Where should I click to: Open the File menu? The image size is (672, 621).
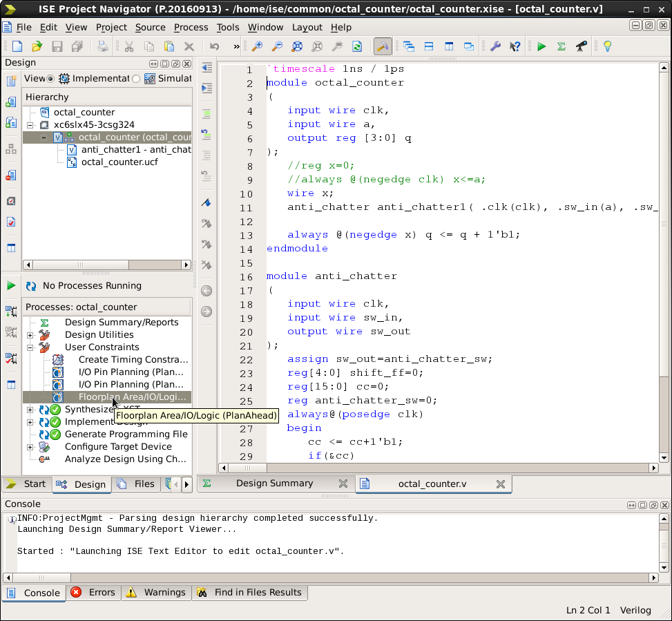click(x=23, y=27)
